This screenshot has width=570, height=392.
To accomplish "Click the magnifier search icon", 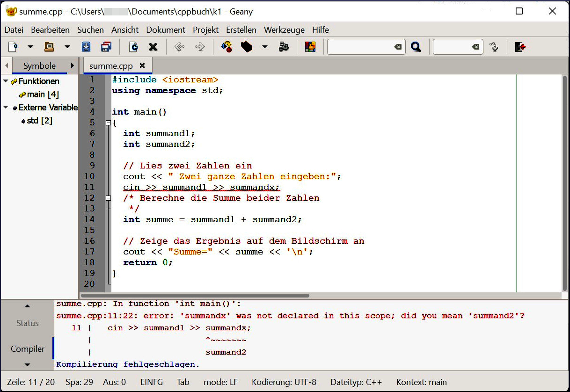I will pyautogui.click(x=416, y=47).
